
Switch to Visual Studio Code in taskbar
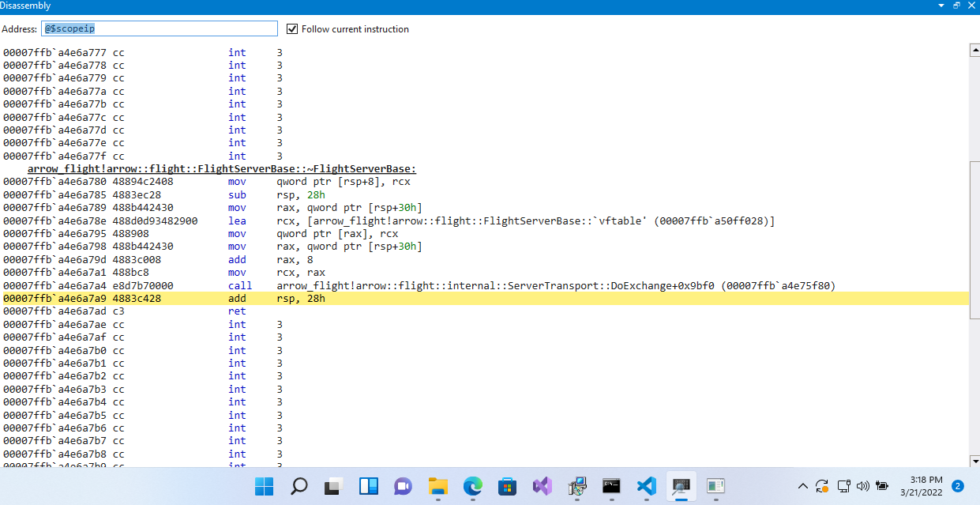point(646,486)
